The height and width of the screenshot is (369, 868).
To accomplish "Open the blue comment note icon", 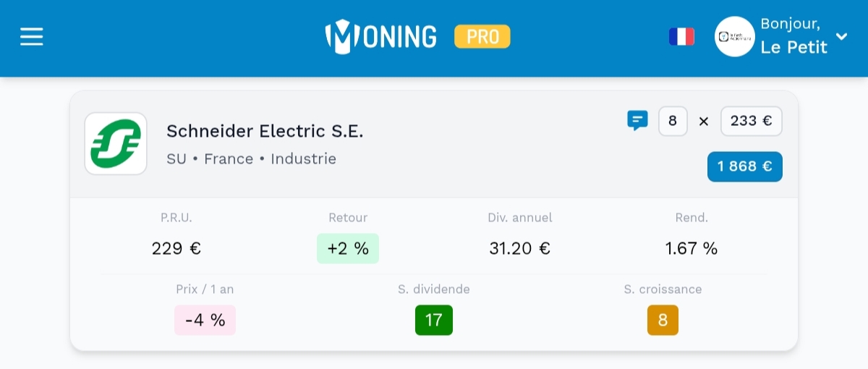I will 637,120.
